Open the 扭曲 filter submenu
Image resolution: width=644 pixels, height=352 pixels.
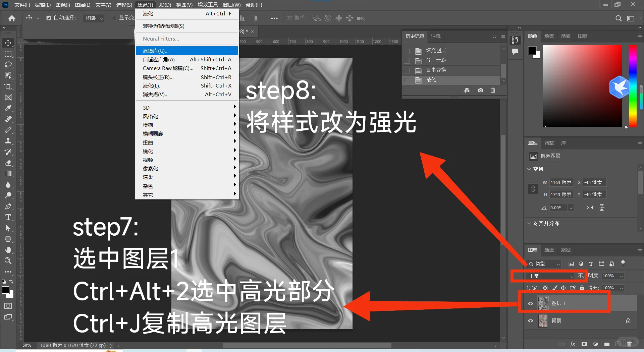(x=187, y=142)
